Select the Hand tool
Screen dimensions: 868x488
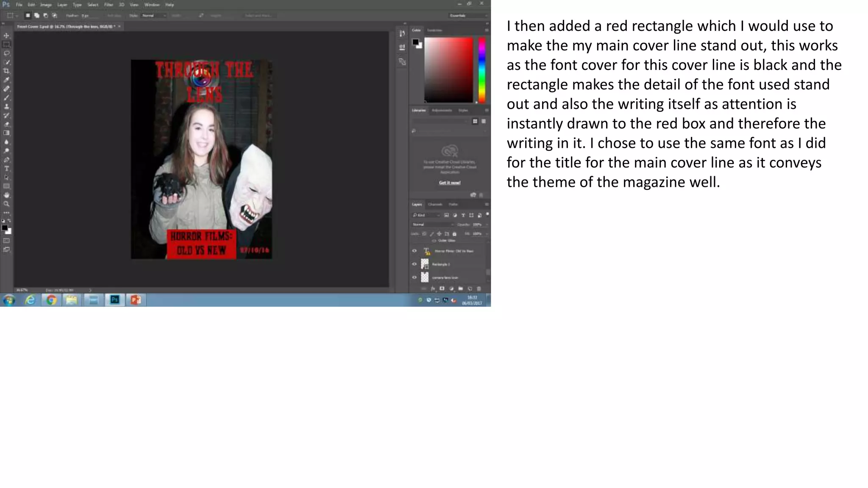coord(6,195)
